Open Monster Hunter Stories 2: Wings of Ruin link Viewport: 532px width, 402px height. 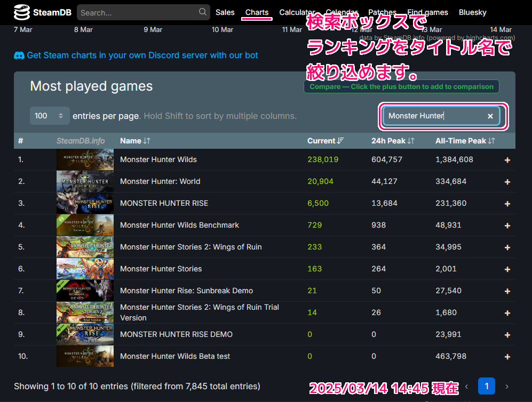pos(191,247)
